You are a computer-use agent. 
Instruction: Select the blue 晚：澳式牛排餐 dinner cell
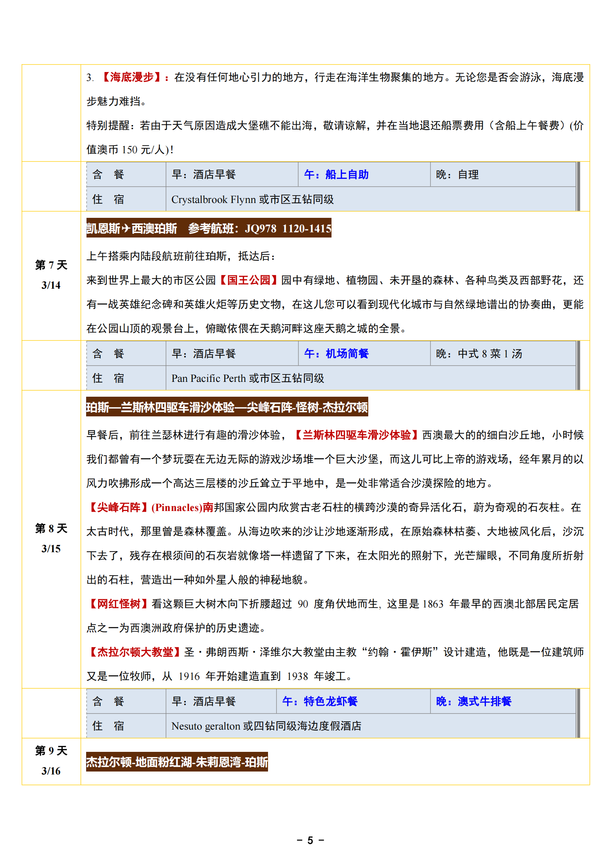pos(473,701)
